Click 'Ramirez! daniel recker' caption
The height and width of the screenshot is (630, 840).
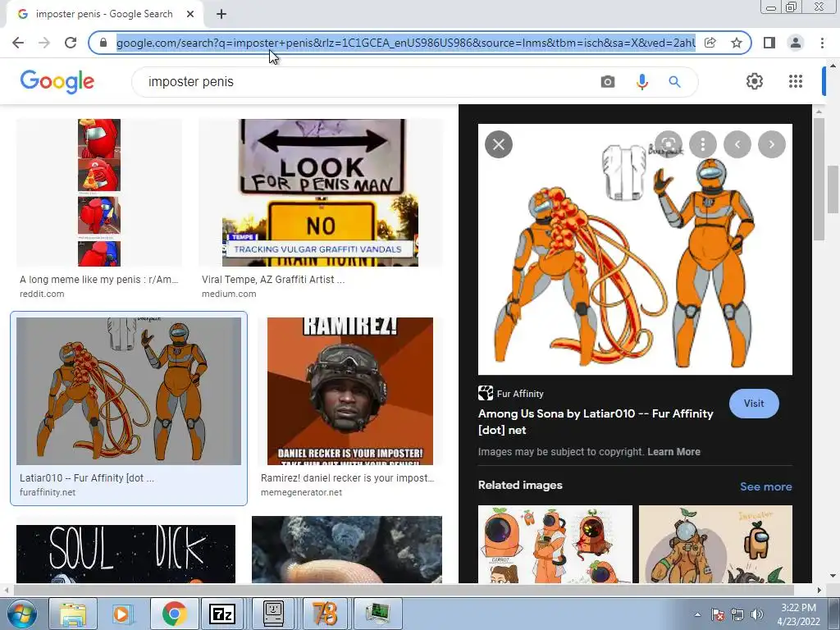pyautogui.click(x=347, y=478)
